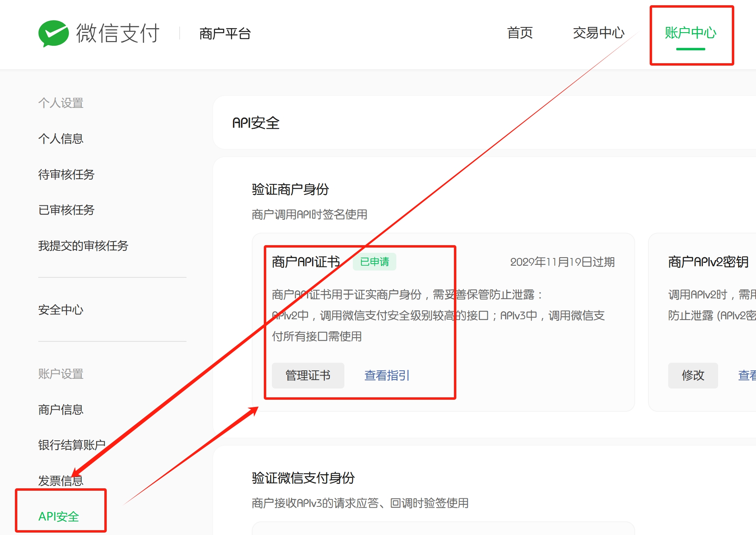Click the 修改 button for APIv2密钥

693,375
